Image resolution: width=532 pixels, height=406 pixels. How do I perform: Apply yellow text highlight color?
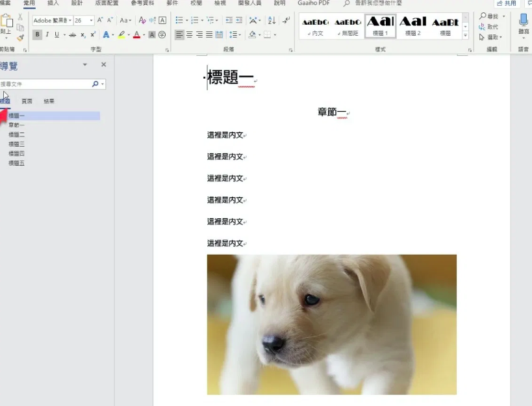[121, 34]
